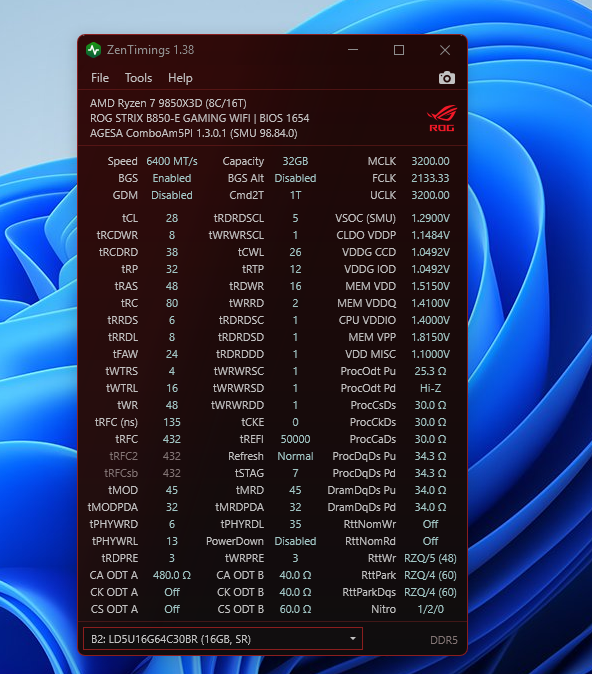Click the GDM Disabled value
Viewport: 592px width, 674px height.
click(x=172, y=195)
